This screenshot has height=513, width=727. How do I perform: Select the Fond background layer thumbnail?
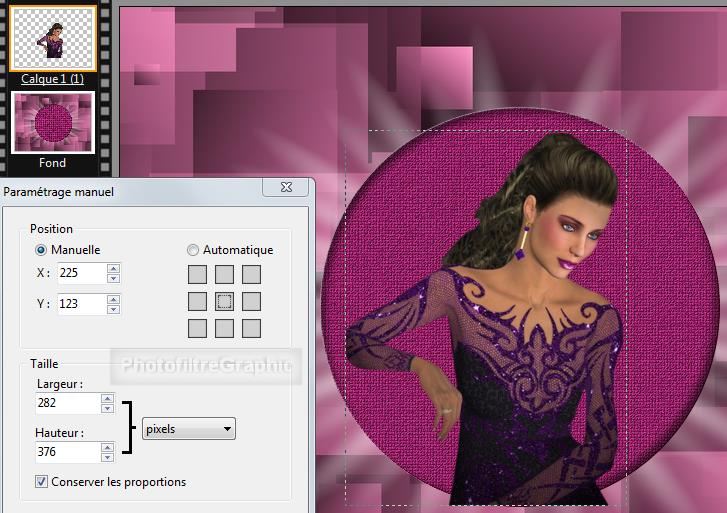coord(53,123)
